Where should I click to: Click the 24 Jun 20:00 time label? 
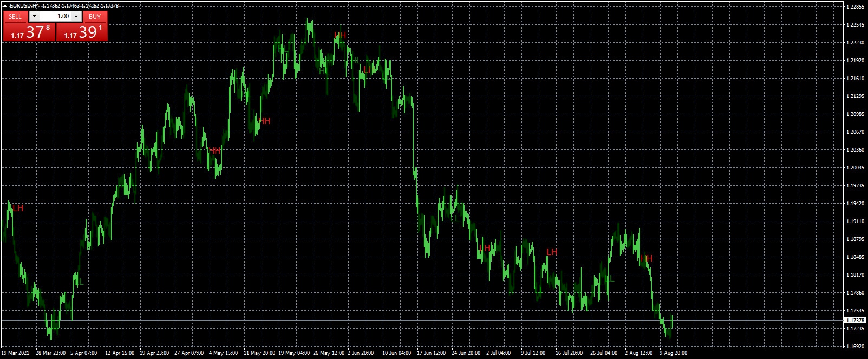coord(466,353)
